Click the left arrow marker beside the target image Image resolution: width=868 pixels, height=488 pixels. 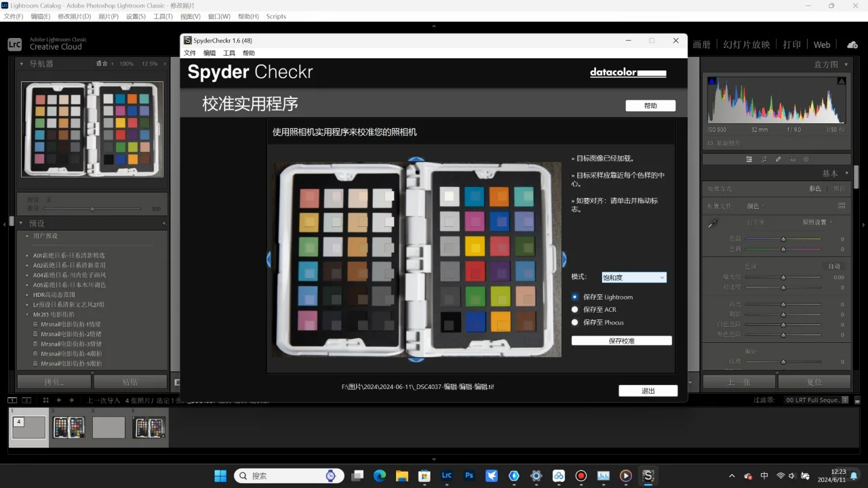(x=269, y=259)
